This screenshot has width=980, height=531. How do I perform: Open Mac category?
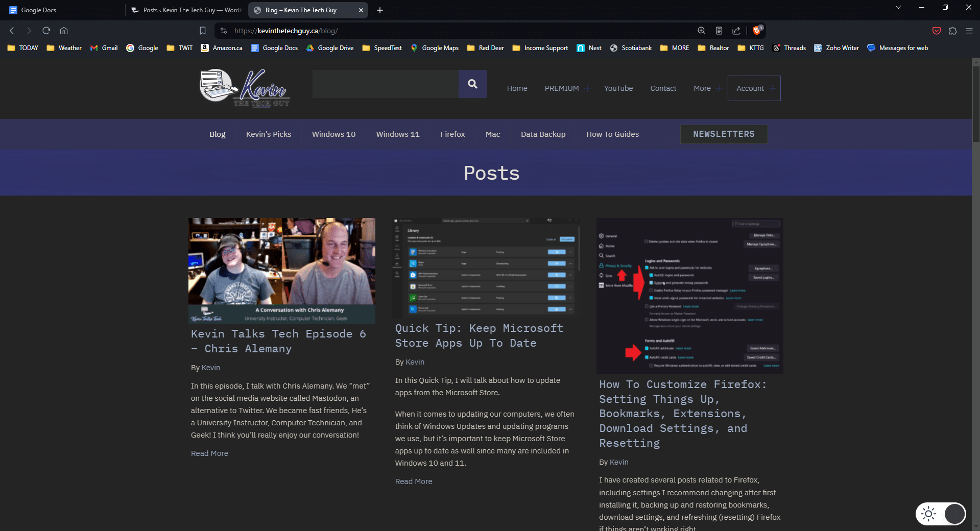coord(493,134)
